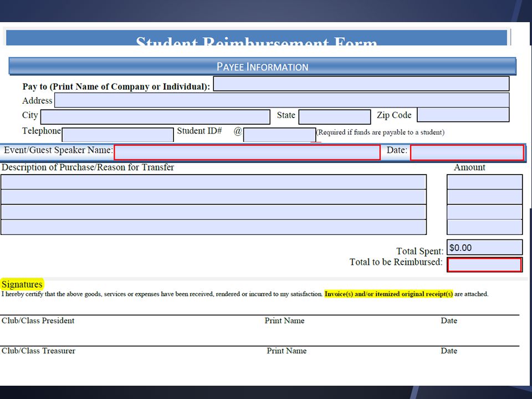The image size is (532, 399).
Task: Click the second Description of Purchase row
Action: coord(213,197)
